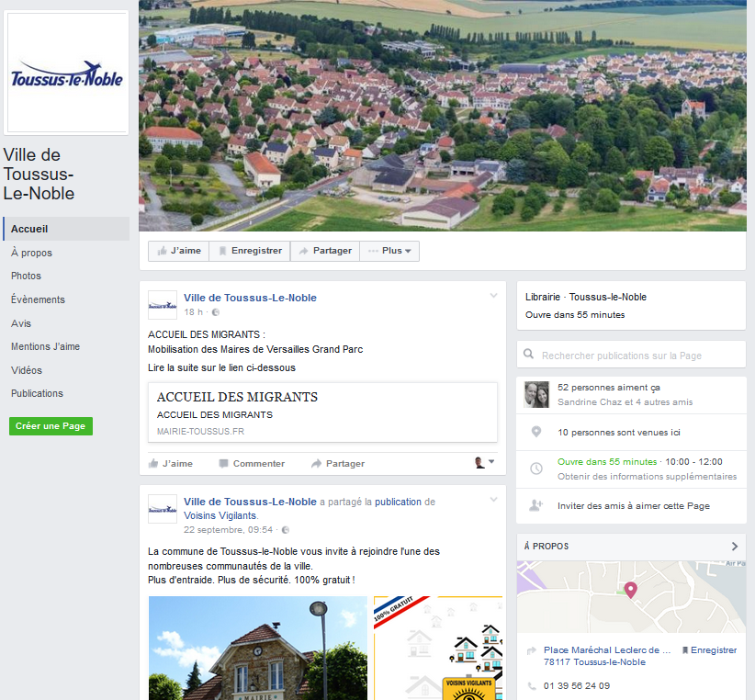The height and width of the screenshot is (700, 755).
Task: Expand the options chevron on the shared post
Action: click(x=493, y=500)
